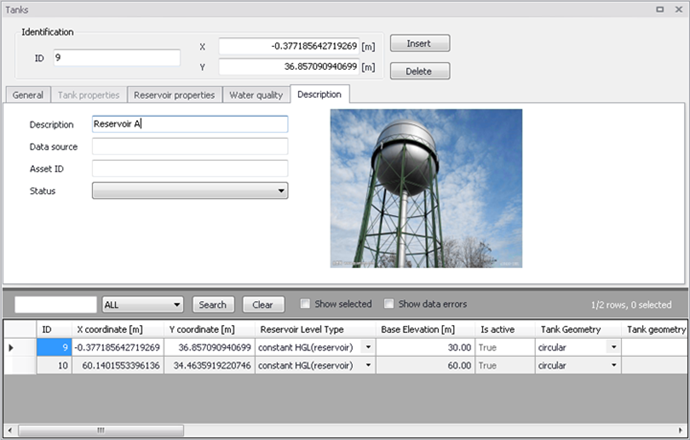Expand Reservoir Level Type dropdown for ID 9
Viewport: 690px width, 440px height.
coord(368,347)
